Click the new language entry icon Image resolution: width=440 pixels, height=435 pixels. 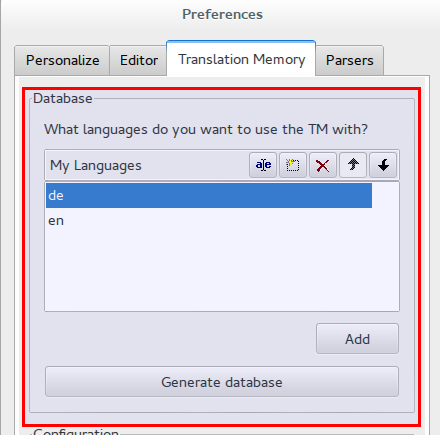pos(293,165)
